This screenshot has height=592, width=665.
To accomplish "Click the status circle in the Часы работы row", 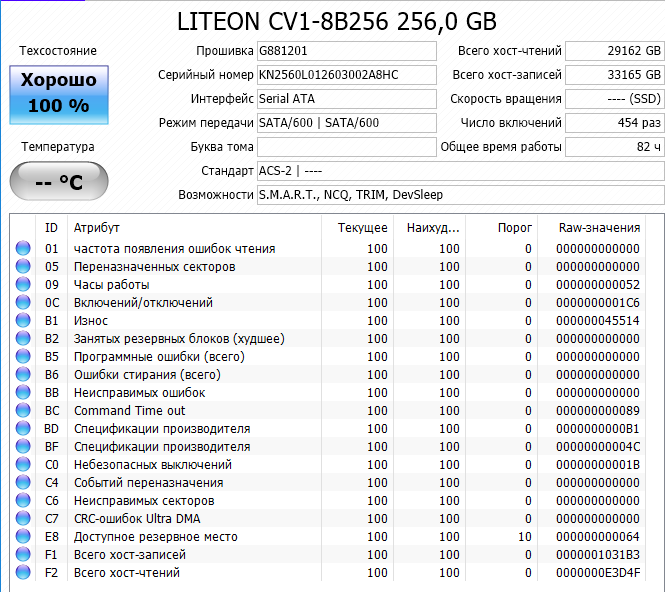I will pyautogui.click(x=23, y=285).
